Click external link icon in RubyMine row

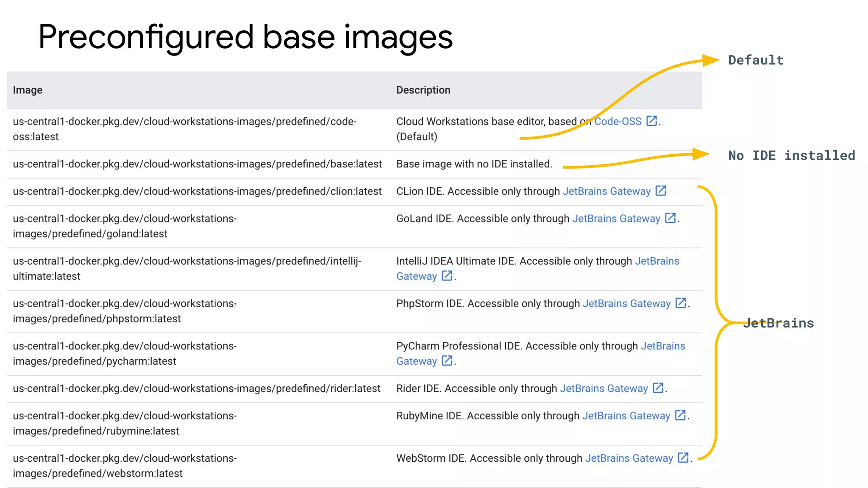[x=680, y=415]
